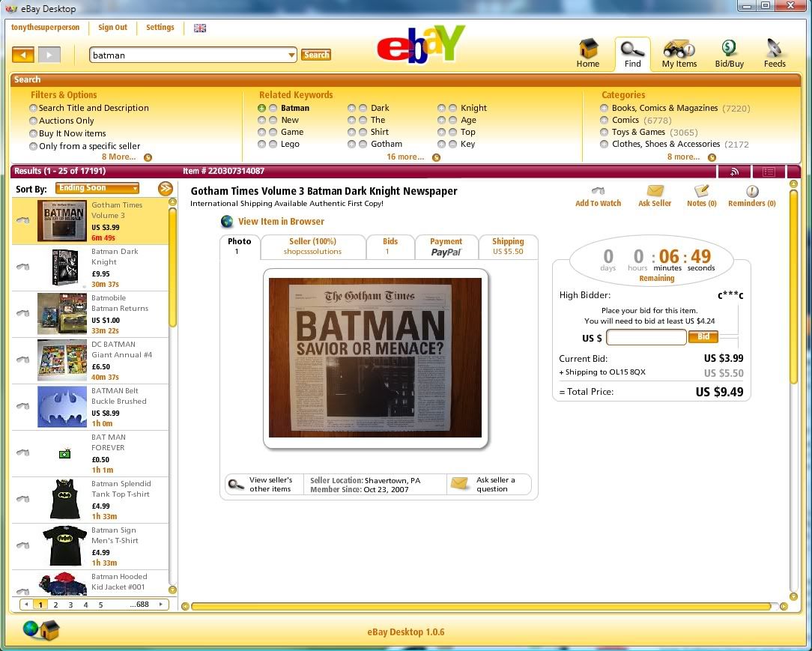This screenshot has width=812, height=651.
Task: Click Sign Out link
Action: (112, 28)
